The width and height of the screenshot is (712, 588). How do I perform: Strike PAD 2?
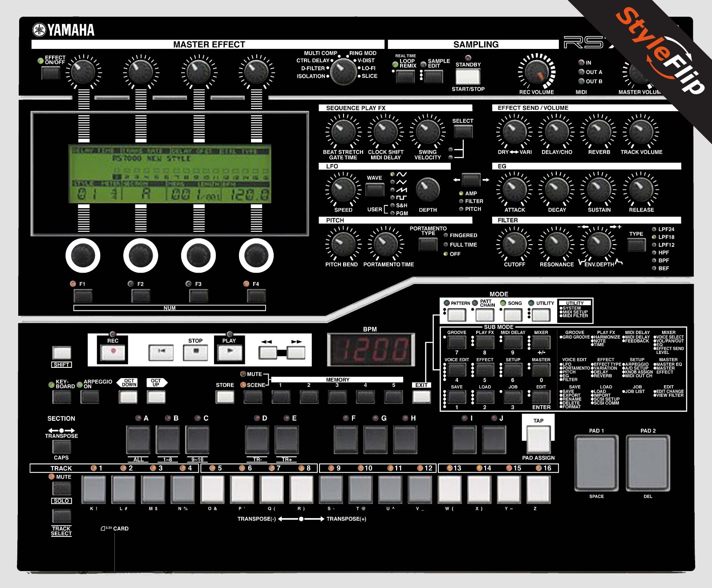click(648, 462)
